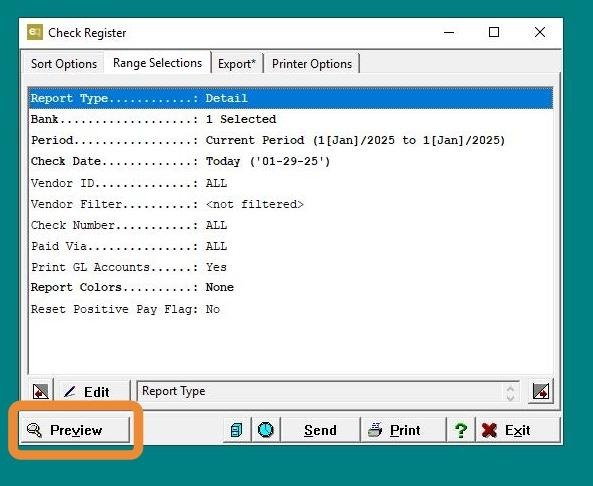The height and width of the screenshot is (486, 593).
Task: Select the Report Colors None row
Action: tap(290, 287)
